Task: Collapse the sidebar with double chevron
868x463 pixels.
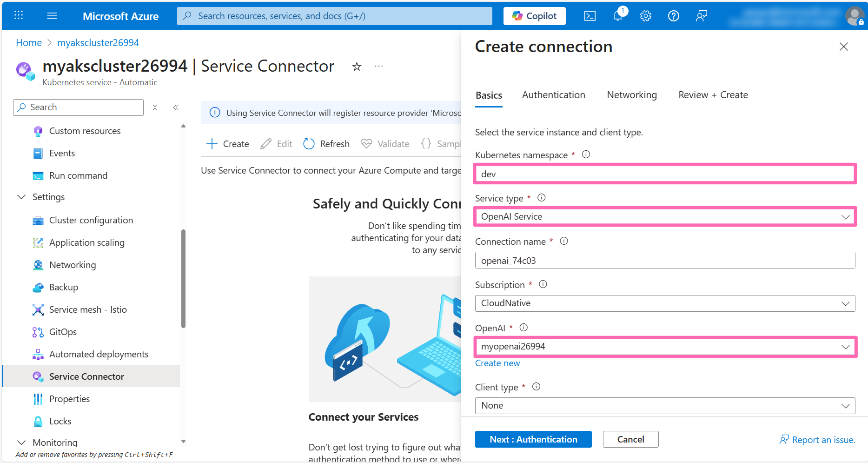Action: 176,107
